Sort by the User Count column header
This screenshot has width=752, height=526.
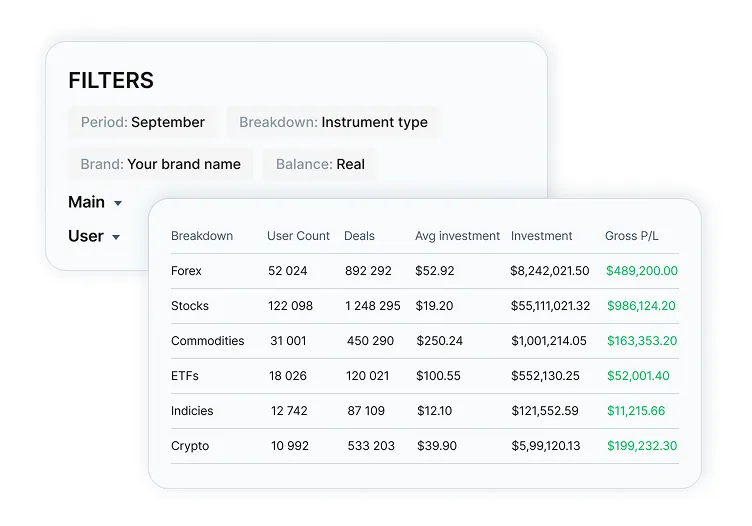(x=298, y=236)
